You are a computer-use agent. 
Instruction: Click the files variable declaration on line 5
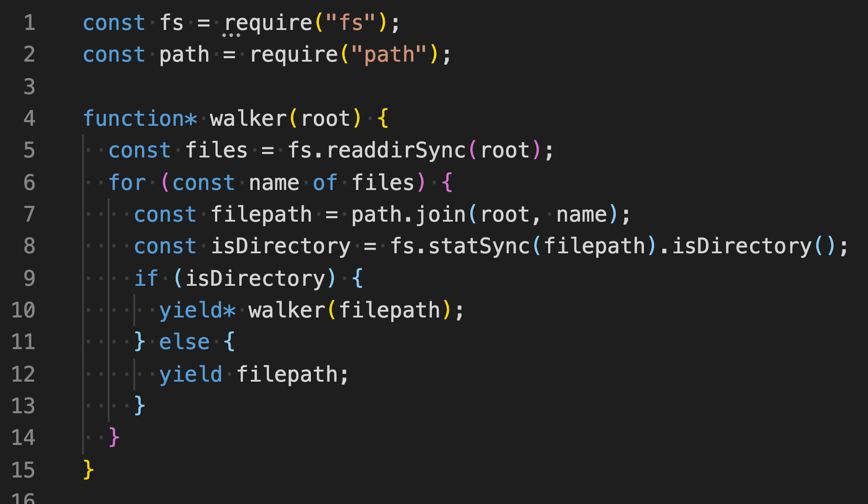click(x=217, y=150)
